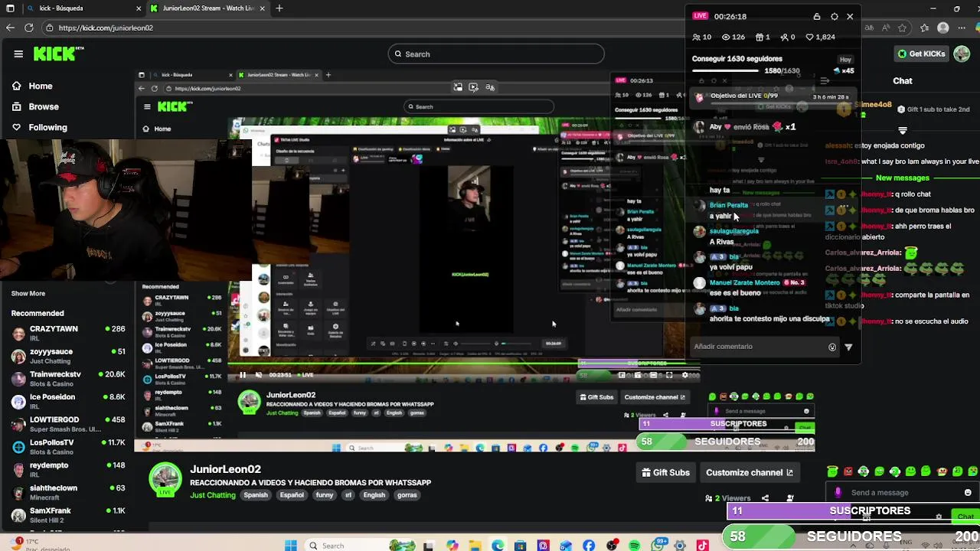
Task: Click the Get KICKs button
Action: tap(921, 54)
